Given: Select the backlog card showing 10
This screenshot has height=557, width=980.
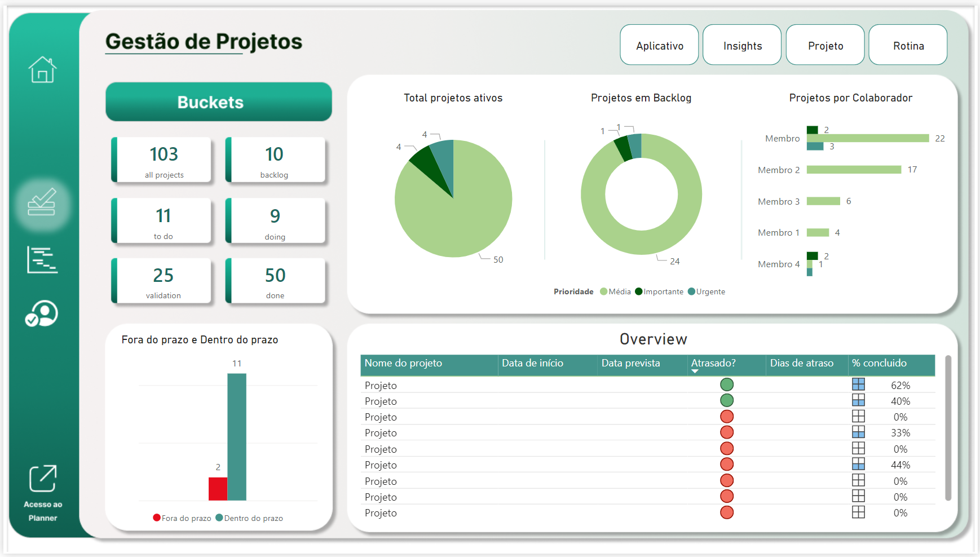Looking at the screenshot, I should pos(275,160).
